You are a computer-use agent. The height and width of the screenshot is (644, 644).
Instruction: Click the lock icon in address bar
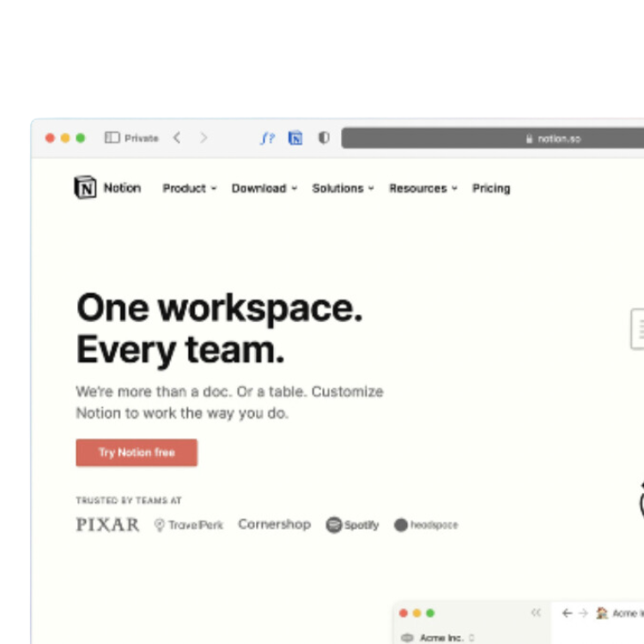pos(529,139)
